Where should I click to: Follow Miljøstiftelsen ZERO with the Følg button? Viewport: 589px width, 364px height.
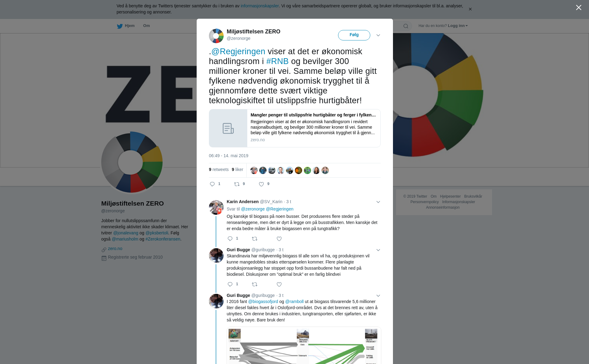pos(354,35)
